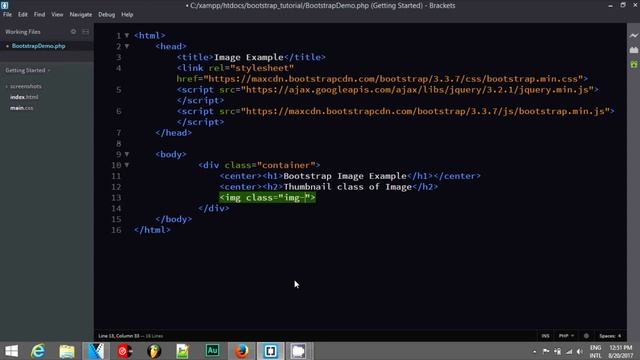Click Action Center flag tray icon
This screenshot has width=640, height=360.
(x=546, y=351)
